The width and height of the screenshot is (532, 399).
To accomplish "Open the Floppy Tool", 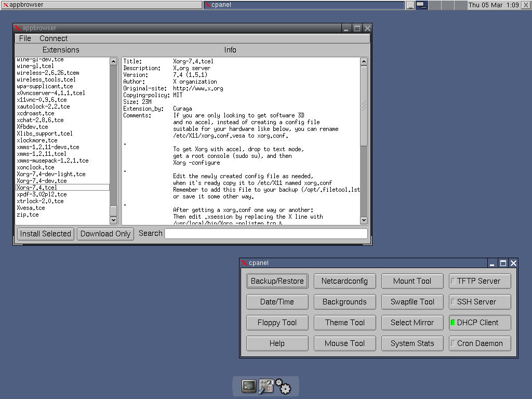I will pos(277,323).
